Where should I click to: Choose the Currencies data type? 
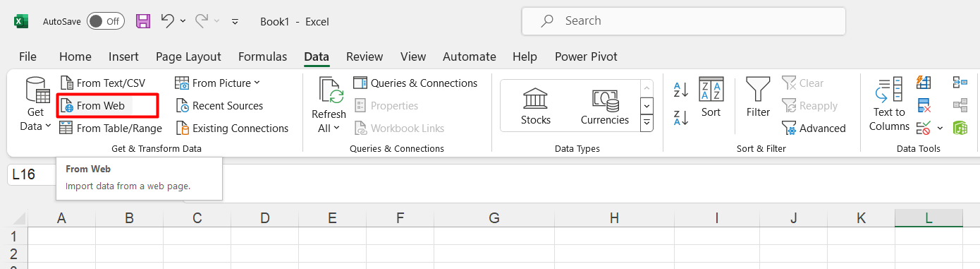coord(605,106)
